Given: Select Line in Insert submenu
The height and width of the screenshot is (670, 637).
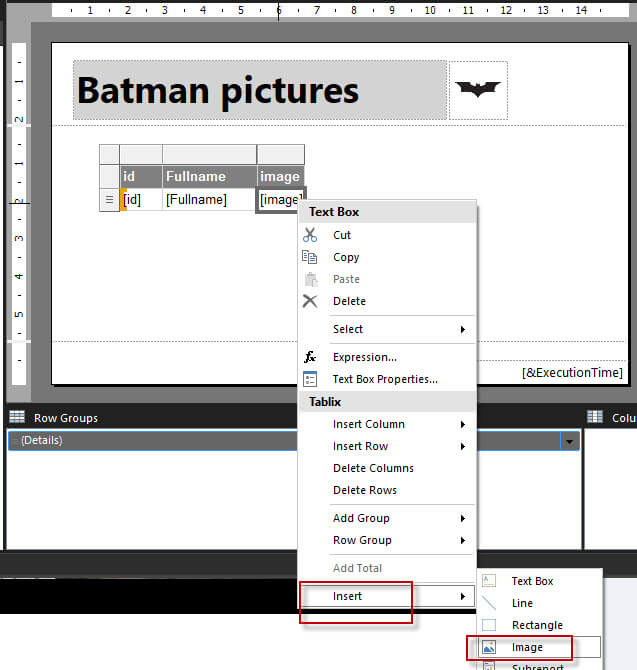Looking at the screenshot, I should point(540,603).
